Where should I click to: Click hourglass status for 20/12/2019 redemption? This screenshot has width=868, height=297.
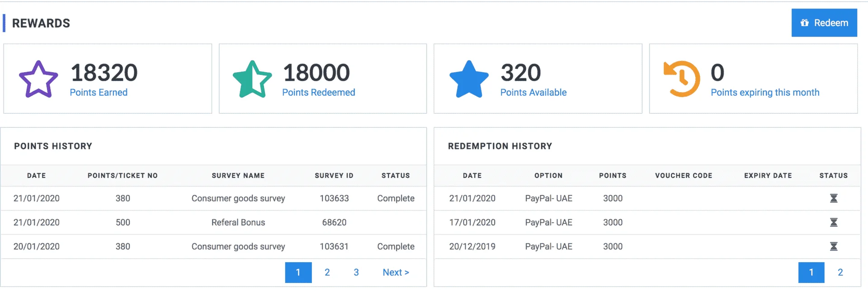coord(834,246)
